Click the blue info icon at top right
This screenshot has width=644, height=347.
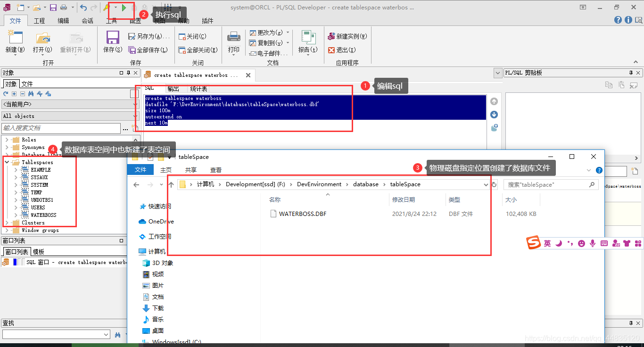tap(628, 20)
